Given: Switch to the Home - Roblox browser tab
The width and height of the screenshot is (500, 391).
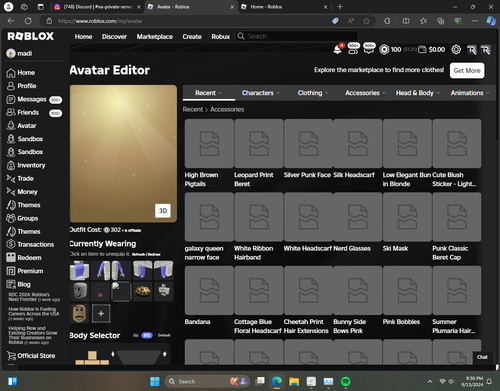Looking at the screenshot, I should (x=284, y=7).
